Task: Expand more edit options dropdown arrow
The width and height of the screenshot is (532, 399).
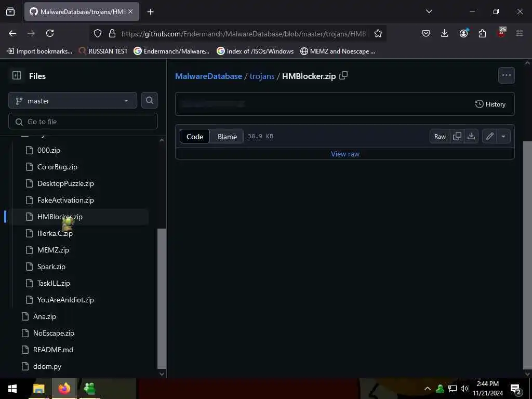Action: [x=503, y=137]
